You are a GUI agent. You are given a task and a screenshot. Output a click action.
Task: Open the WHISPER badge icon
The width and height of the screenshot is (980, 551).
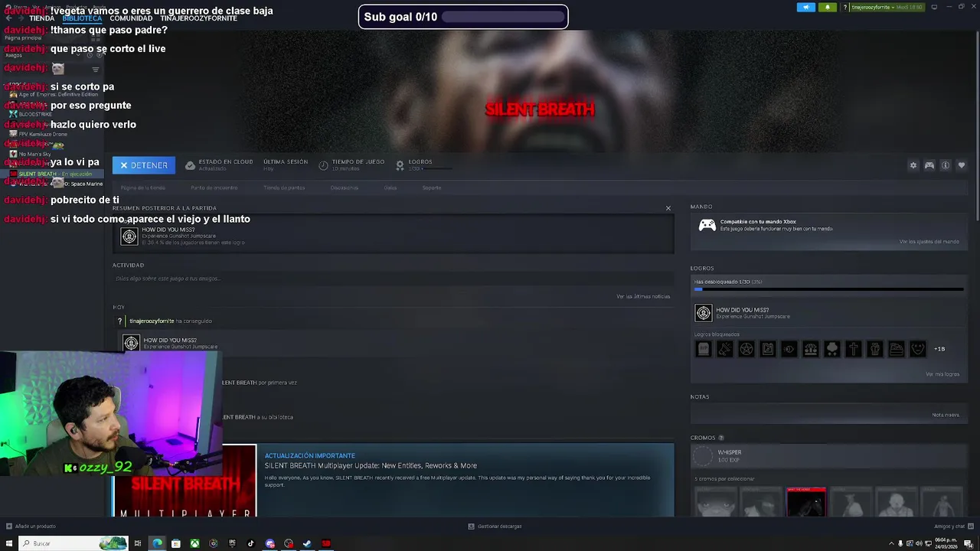coord(702,456)
